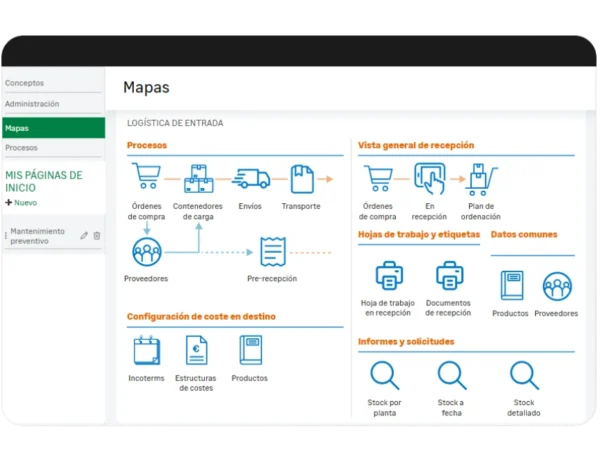
Task: Open the Stock a fecha magnifier icon
Action: coord(452,375)
